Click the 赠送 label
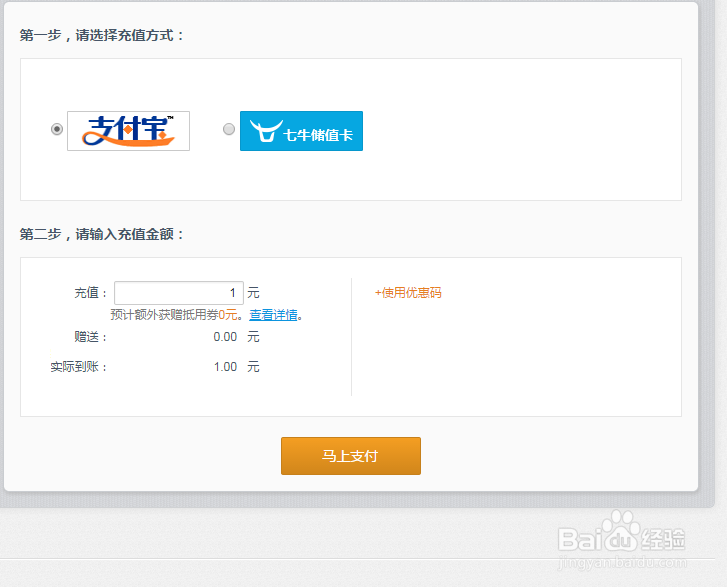 (x=90, y=337)
